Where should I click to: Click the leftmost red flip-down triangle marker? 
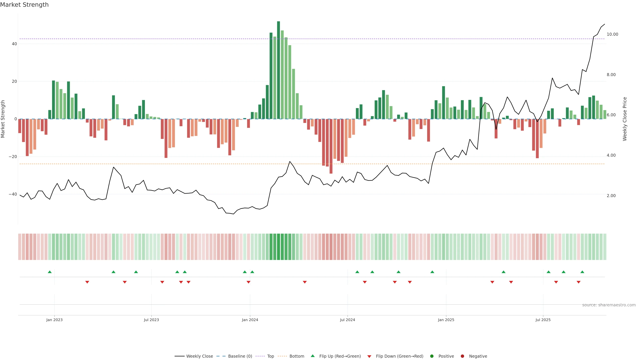87,282
